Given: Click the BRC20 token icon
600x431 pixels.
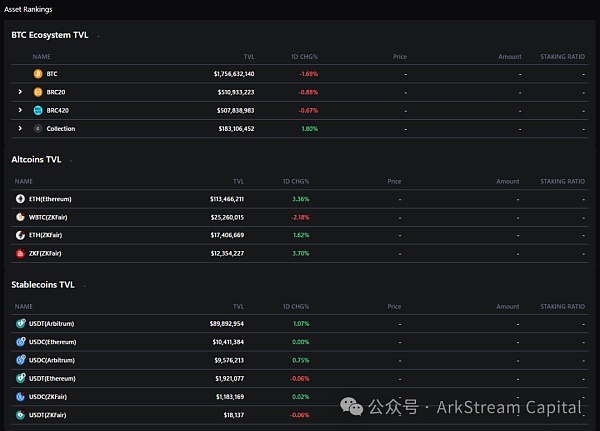Looking at the screenshot, I should pyautogui.click(x=38, y=91).
